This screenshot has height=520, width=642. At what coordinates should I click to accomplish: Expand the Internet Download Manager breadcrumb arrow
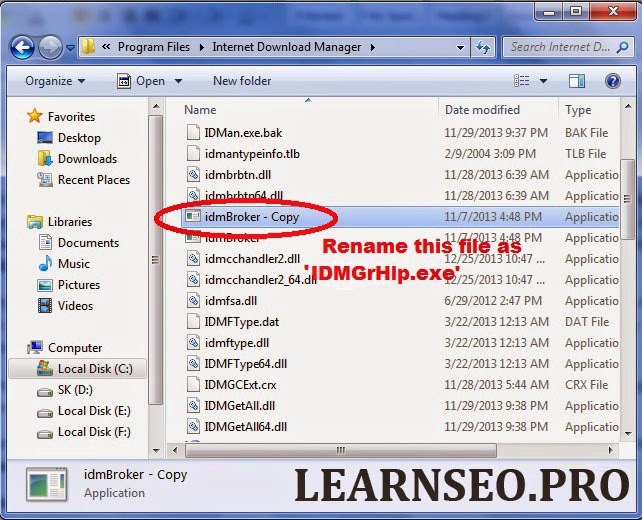point(373,47)
